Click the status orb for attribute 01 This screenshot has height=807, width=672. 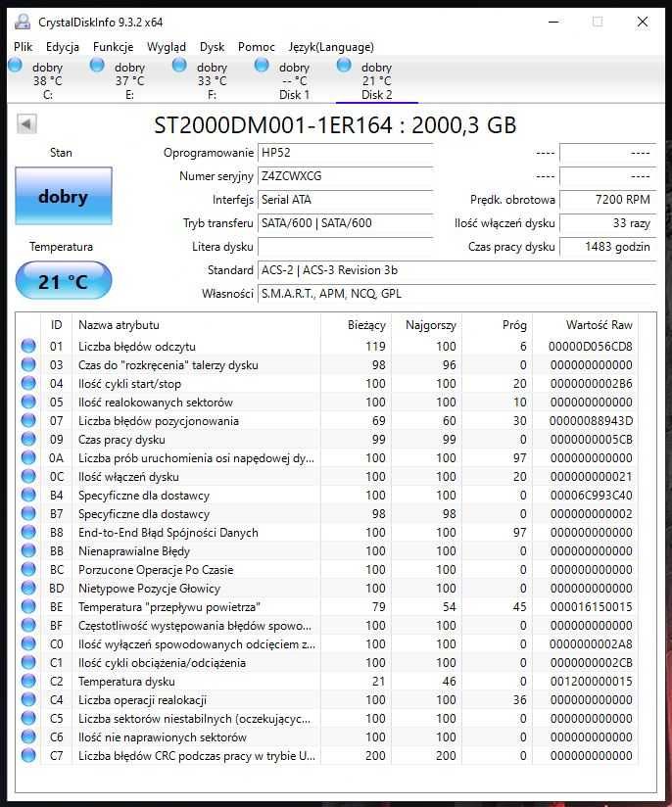click(28, 346)
